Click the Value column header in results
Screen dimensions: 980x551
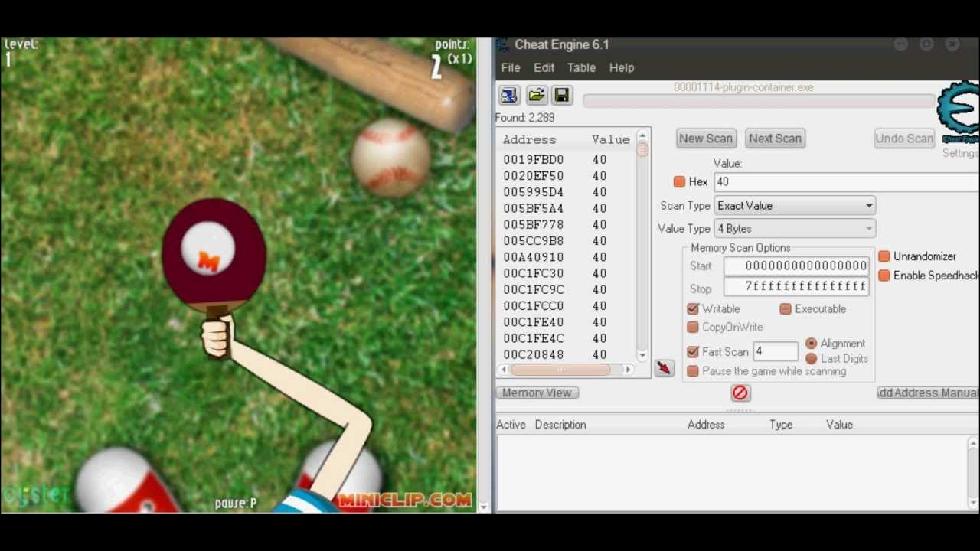click(610, 139)
